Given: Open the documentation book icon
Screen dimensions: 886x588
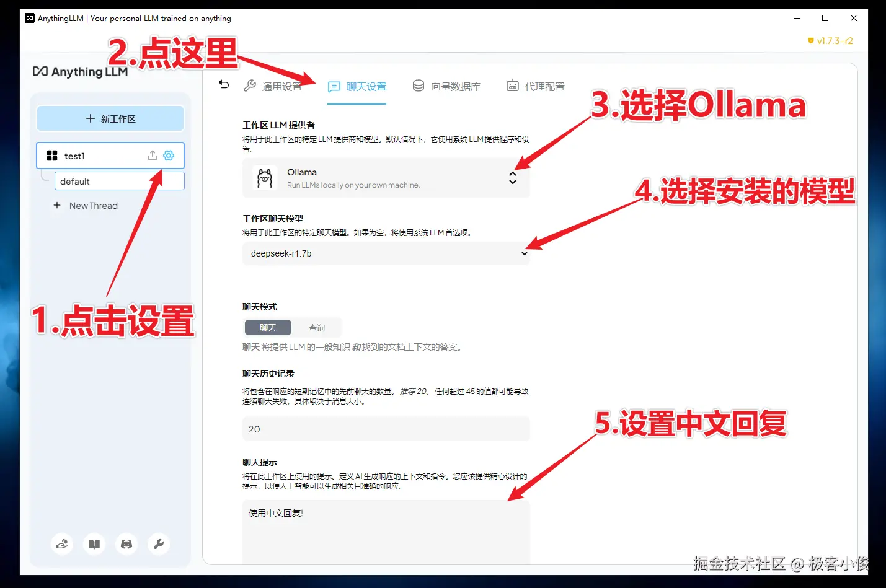Looking at the screenshot, I should [94, 544].
